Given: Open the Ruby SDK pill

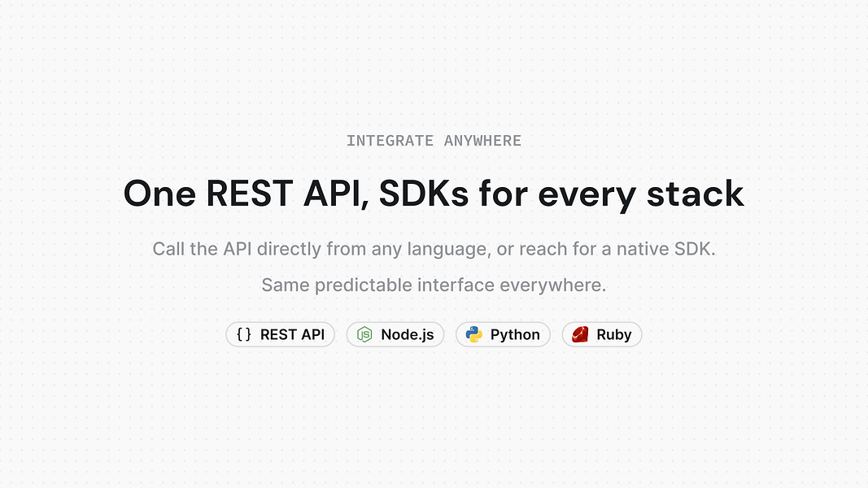Looking at the screenshot, I should [602, 334].
